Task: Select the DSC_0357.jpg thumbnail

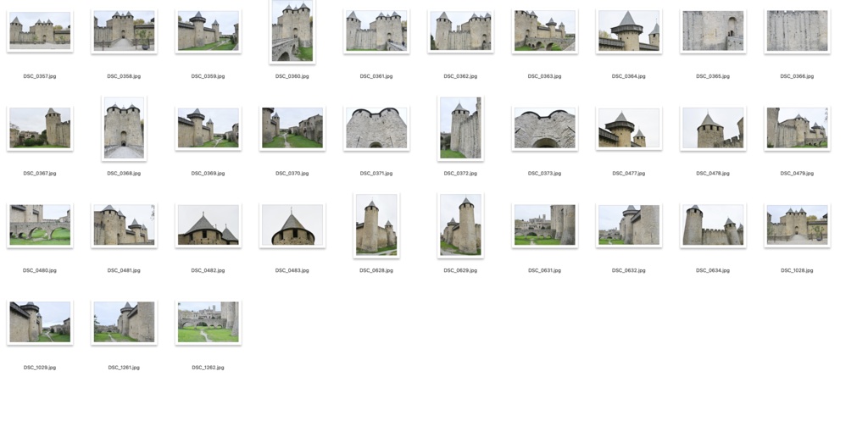Action: [40, 31]
